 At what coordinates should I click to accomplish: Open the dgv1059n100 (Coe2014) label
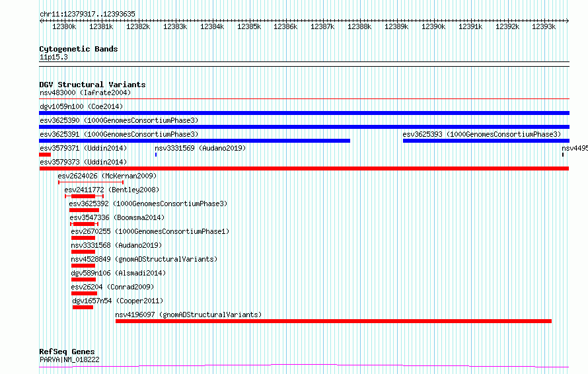click(81, 106)
